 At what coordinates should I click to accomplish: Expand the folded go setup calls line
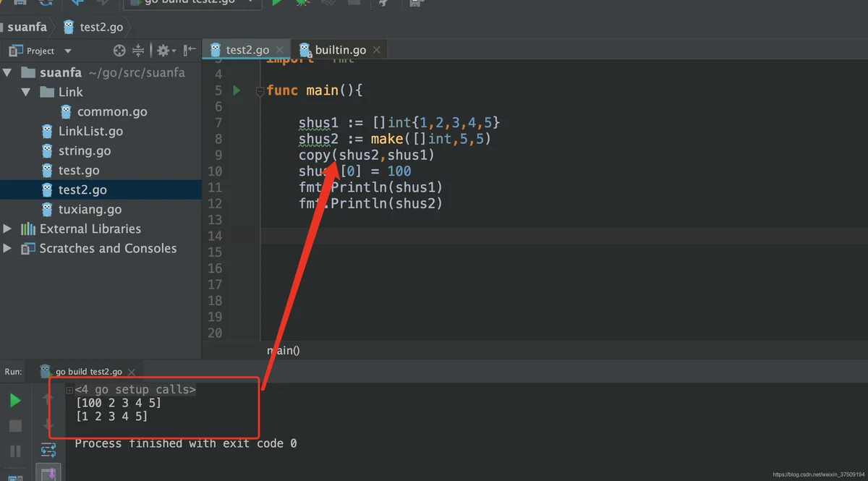point(69,390)
